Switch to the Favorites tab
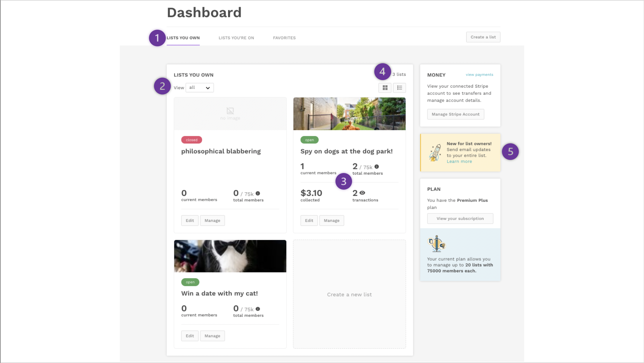644x363 pixels. [284, 38]
